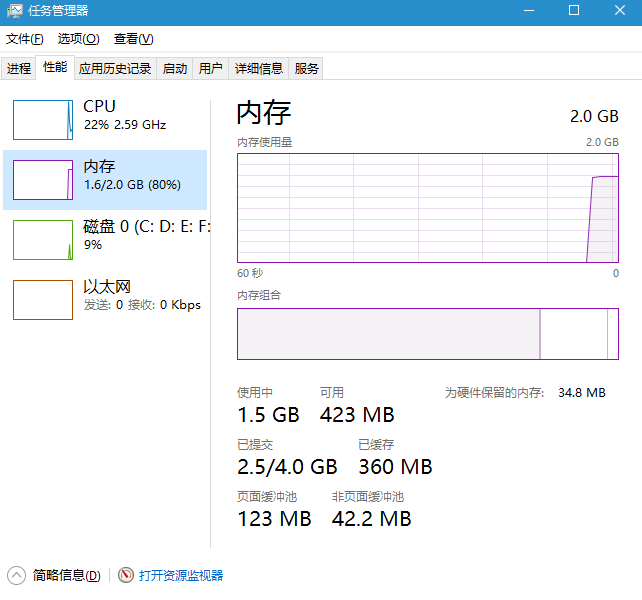The width and height of the screenshot is (642, 600).
Task: Click the 打开资源监视器 link
Action: click(181, 575)
